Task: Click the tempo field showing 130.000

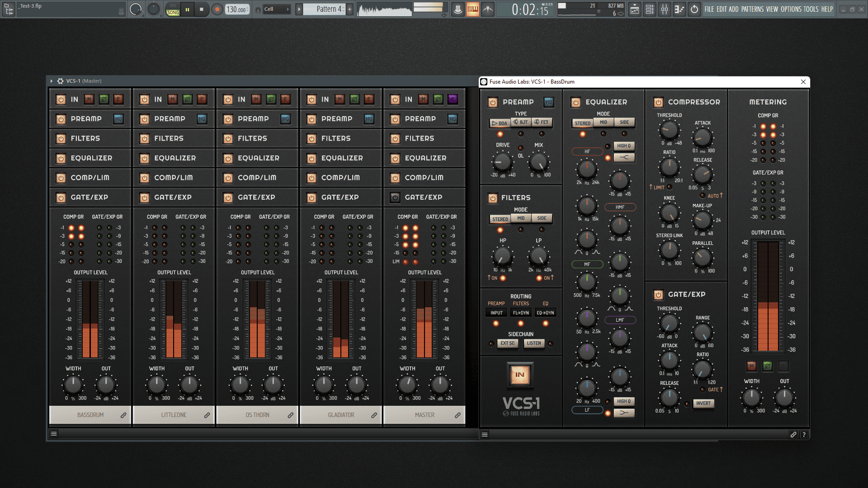Action: (x=237, y=9)
